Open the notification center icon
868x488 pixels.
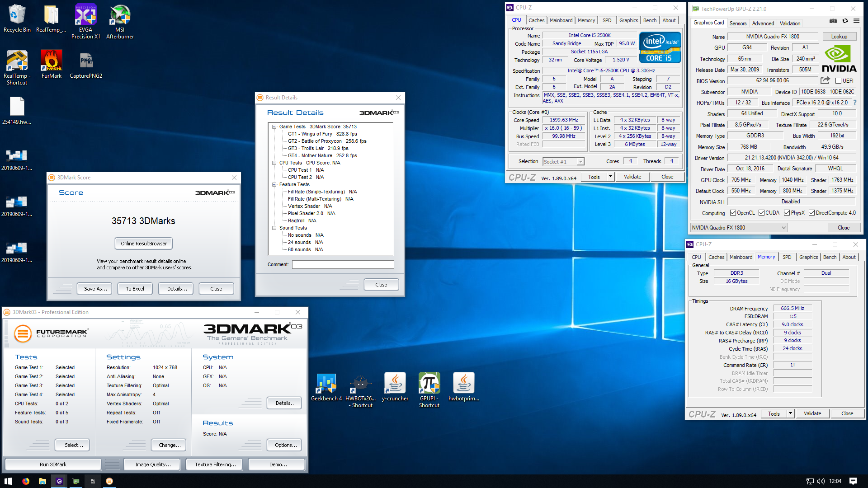click(x=853, y=481)
